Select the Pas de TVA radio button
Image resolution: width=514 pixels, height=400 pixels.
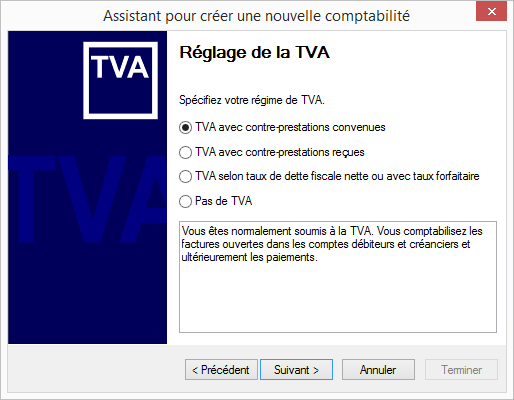click(x=185, y=201)
